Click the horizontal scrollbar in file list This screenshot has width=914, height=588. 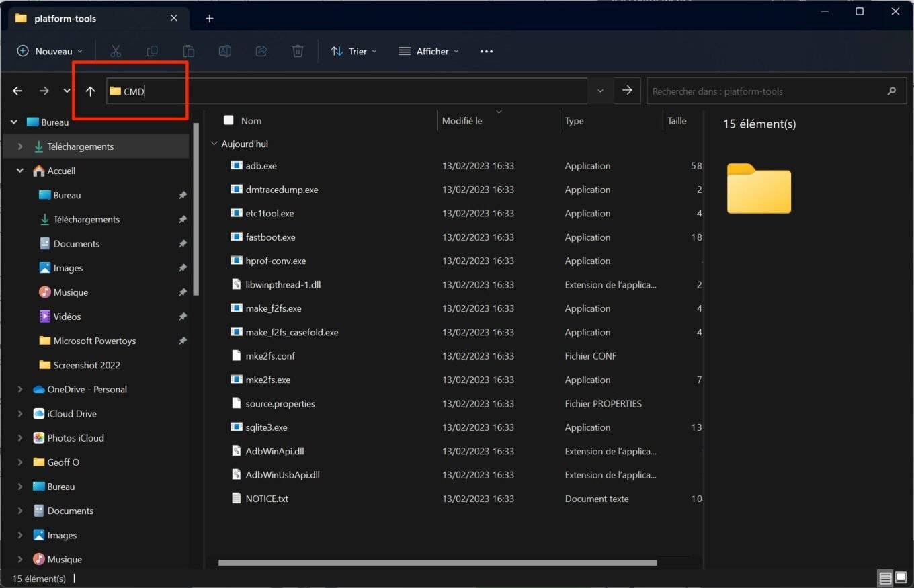pyautogui.click(x=437, y=562)
